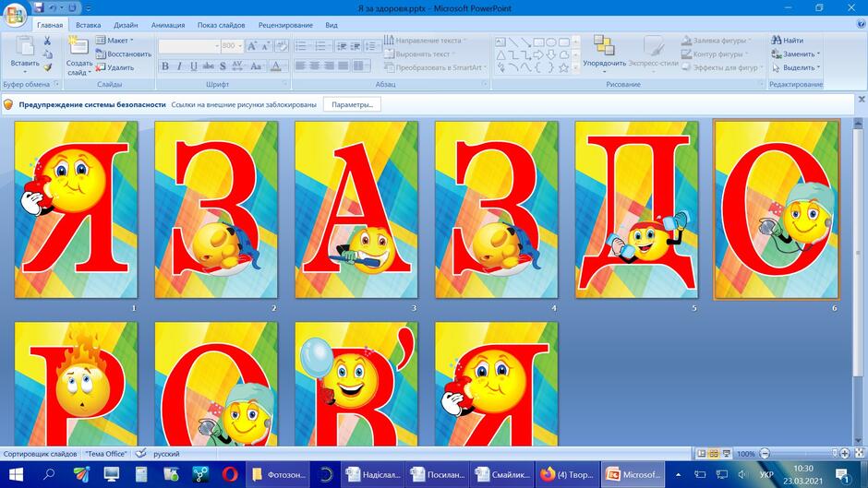Click the font color A swatch

click(x=276, y=65)
